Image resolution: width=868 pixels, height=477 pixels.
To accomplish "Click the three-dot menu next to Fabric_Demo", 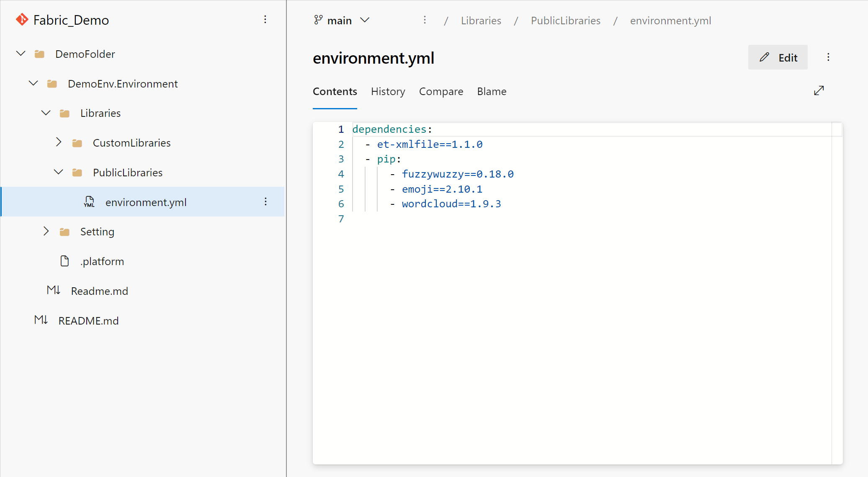I will [x=265, y=19].
